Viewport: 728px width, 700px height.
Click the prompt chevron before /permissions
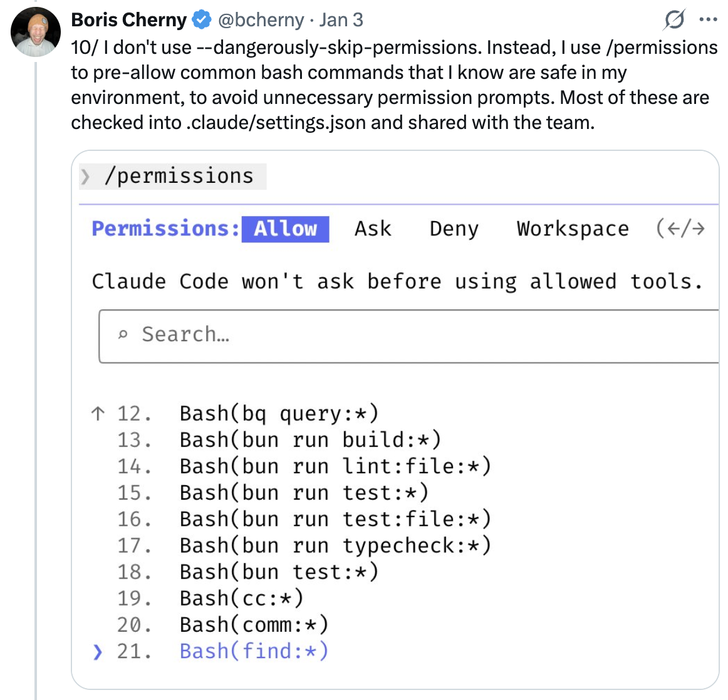pos(86,177)
